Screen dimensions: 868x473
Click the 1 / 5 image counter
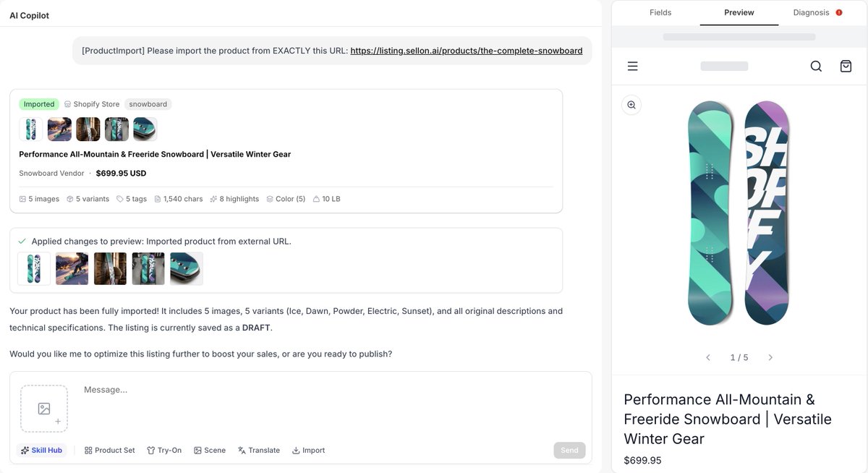739,357
